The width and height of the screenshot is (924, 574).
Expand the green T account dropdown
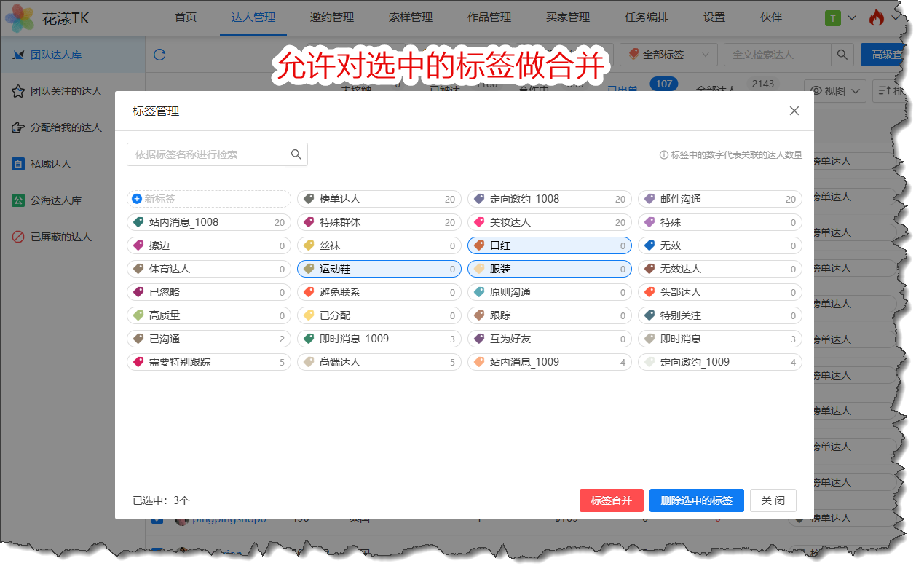(840, 18)
